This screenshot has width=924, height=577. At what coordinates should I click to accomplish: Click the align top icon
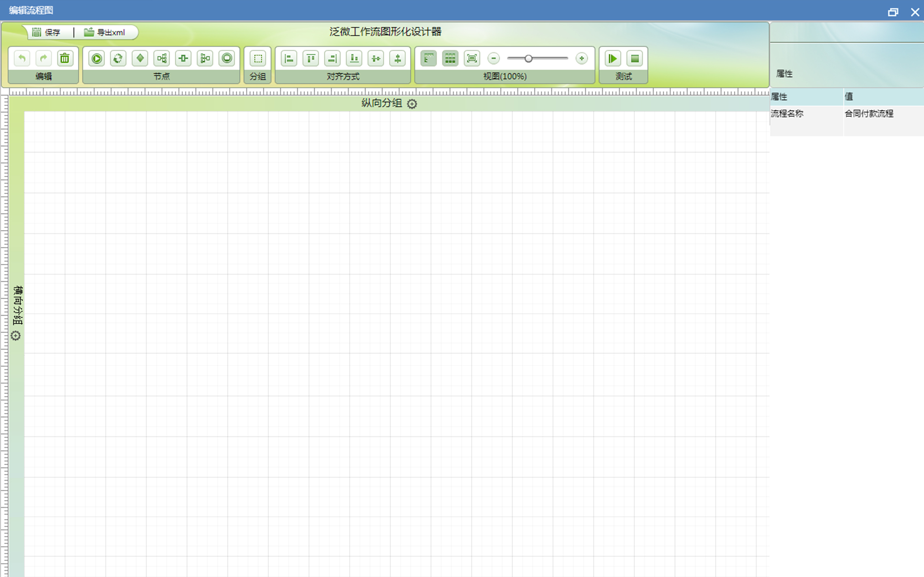pyautogui.click(x=311, y=58)
